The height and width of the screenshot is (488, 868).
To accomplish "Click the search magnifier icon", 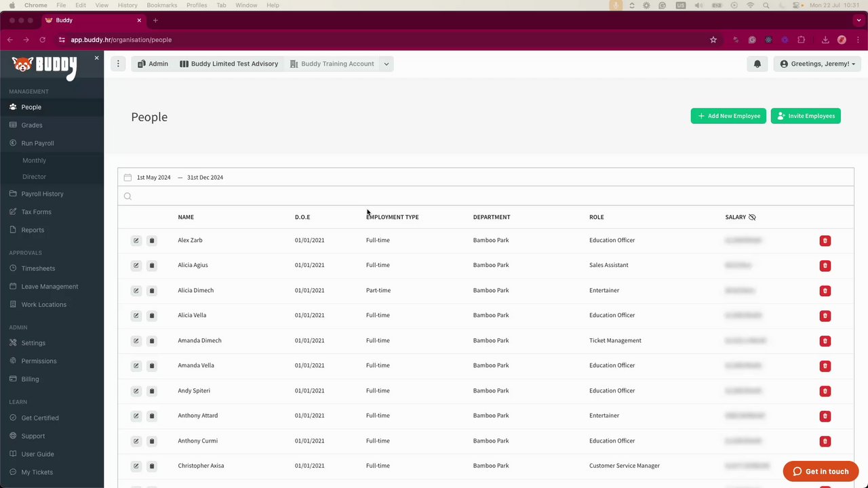I will click(x=127, y=197).
